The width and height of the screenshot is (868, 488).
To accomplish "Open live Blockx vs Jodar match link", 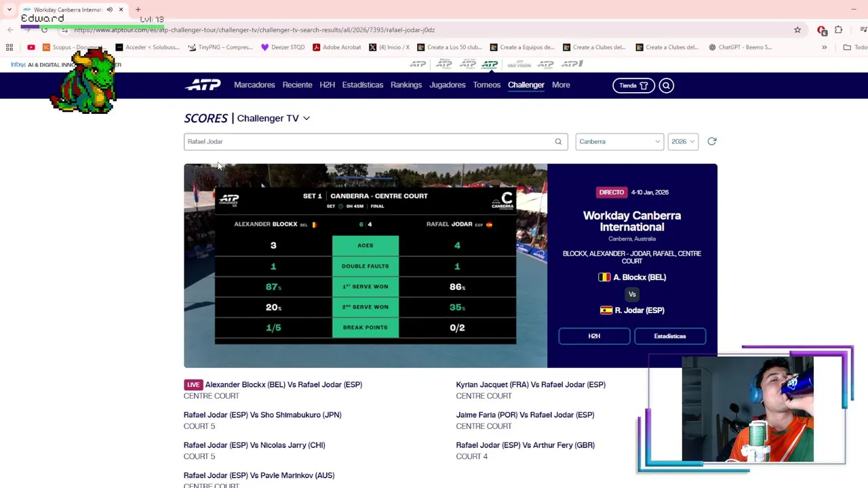I will (283, 384).
